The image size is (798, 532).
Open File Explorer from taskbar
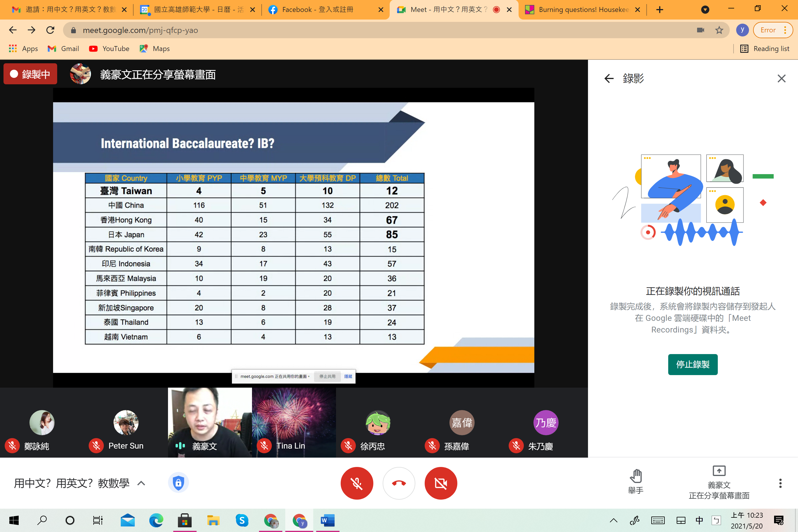pos(213,520)
